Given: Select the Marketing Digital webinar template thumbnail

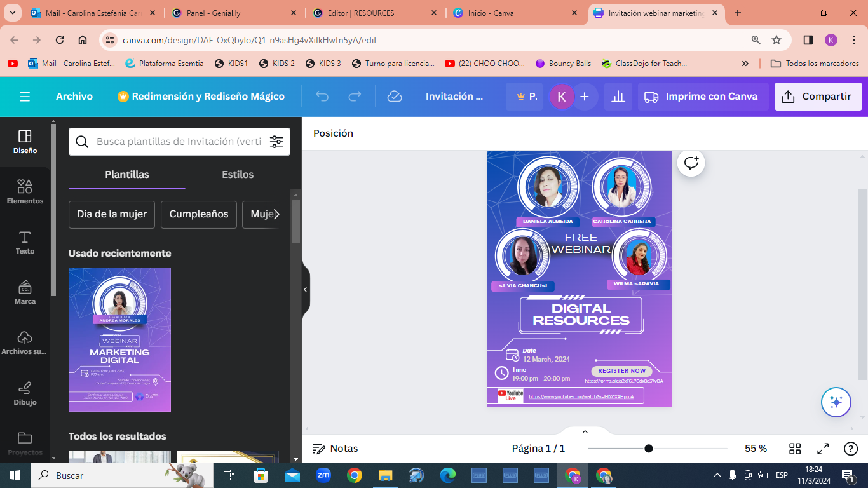Looking at the screenshot, I should coord(119,339).
